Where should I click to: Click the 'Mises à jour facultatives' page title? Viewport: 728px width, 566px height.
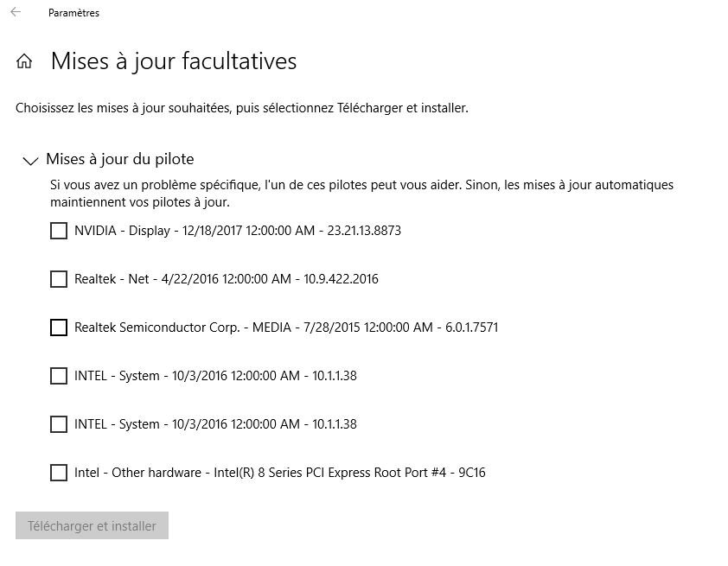coord(174,61)
